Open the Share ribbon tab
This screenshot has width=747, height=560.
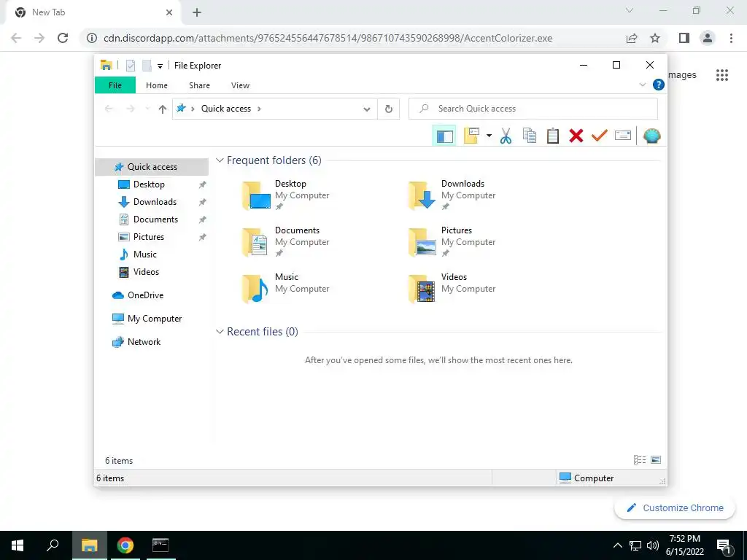point(199,85)
